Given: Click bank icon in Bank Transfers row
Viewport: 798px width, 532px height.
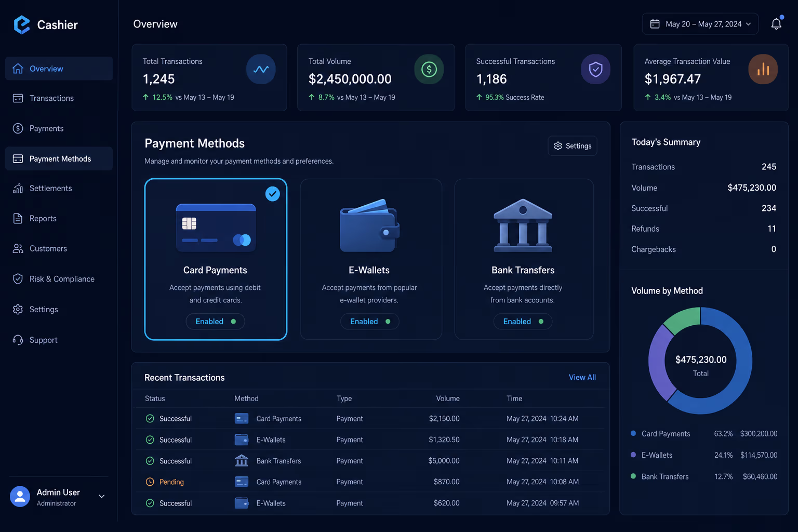Looking at the screenshot, I should click(x=242, y=460).
